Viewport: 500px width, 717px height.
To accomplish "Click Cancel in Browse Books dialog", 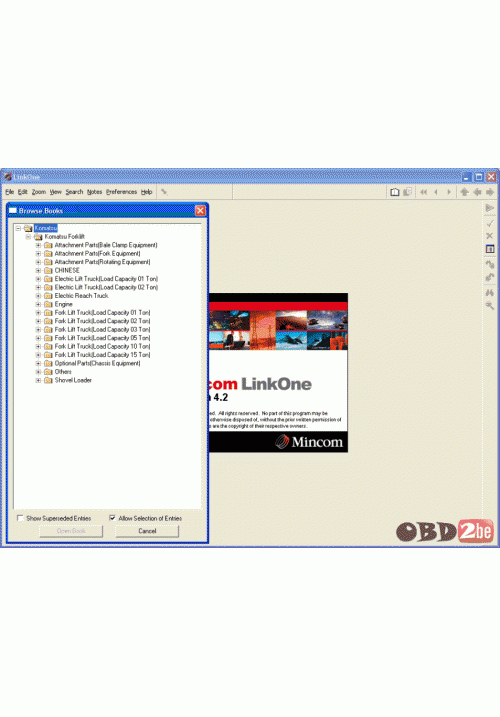I will coord(147,531).
